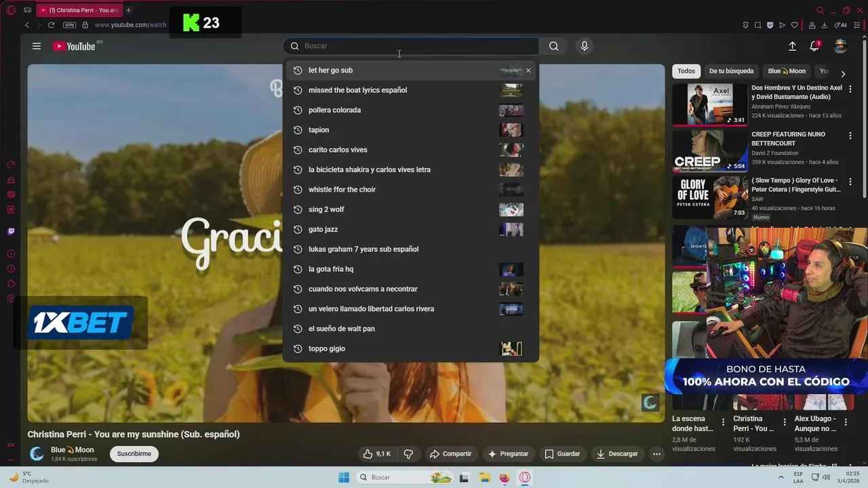
Task: Pick the 'sing 2 wolf' suggestion
Action: [411, 209]
